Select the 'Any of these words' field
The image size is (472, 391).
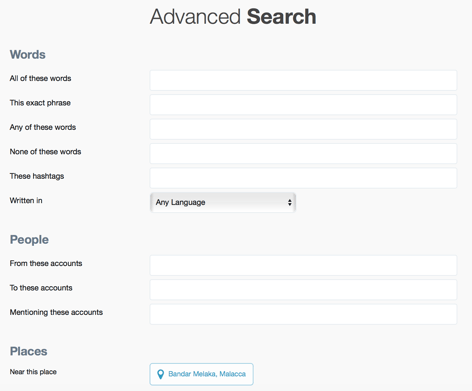pyautogui.click(x=303, y=129)
